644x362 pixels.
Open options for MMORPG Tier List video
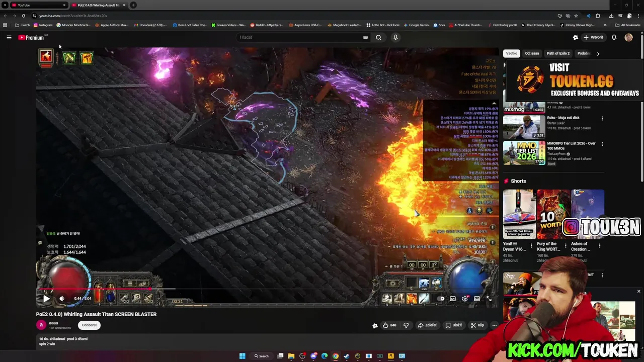coord(602,144)
